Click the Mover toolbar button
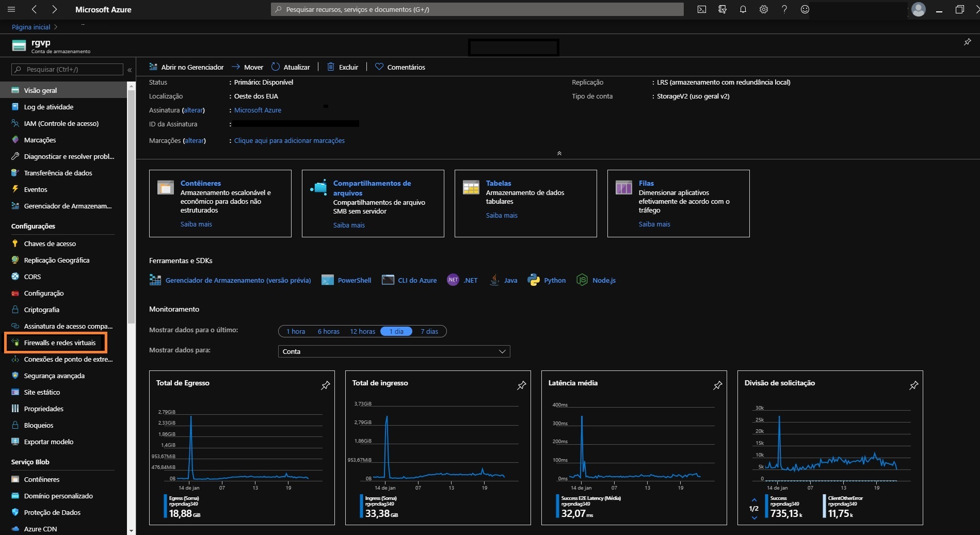980x535 pixels. tap(247, 67)
